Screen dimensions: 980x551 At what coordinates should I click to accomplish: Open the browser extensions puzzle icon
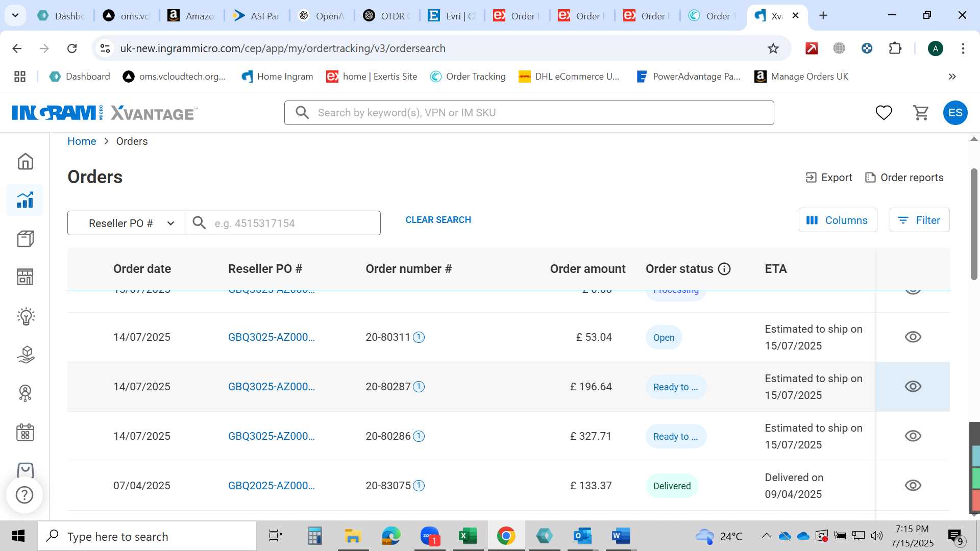click(895, 48)
